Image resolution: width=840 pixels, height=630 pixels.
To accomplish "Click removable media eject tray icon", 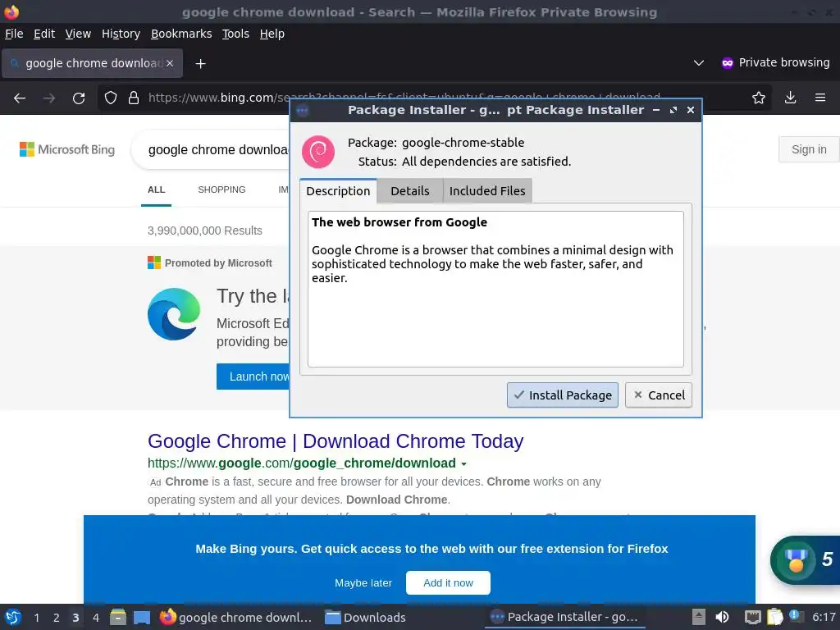I will click(698, 617).
